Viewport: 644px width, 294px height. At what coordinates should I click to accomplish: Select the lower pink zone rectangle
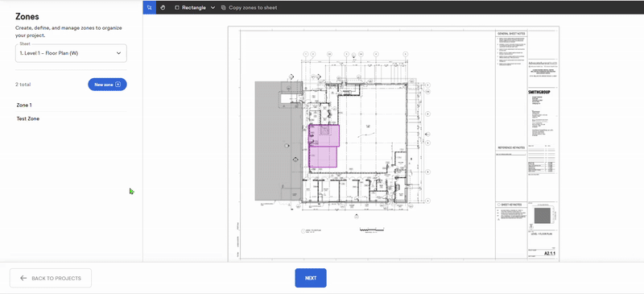point(323,157)
